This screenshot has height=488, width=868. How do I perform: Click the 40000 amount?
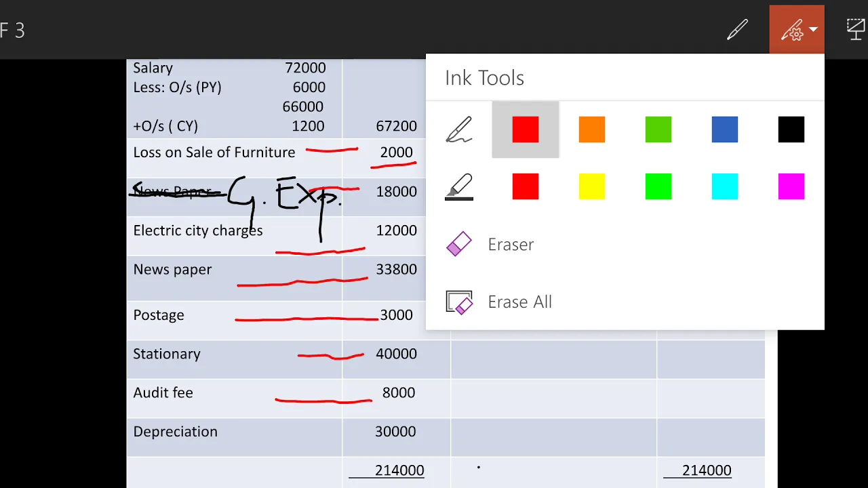coord(397,354)
